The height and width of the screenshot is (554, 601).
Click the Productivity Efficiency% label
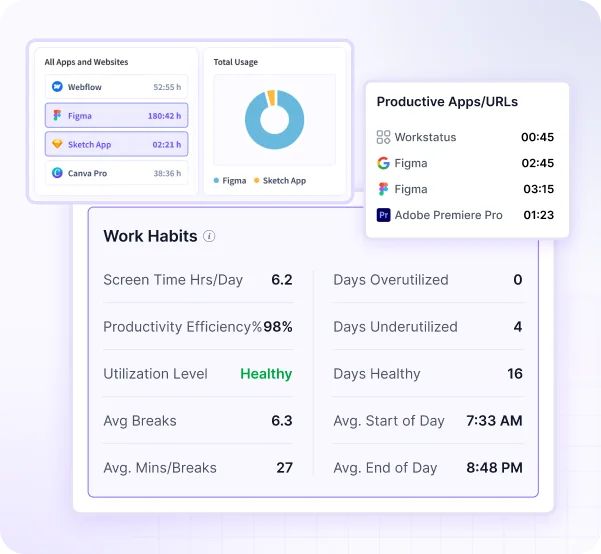183,327
